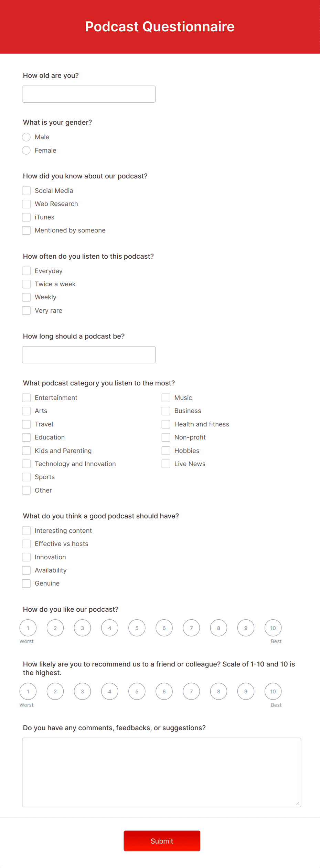Enable the Health and fitness checkbox
Viewport: 320px width, 868px height.
click(x=166, y=424)
